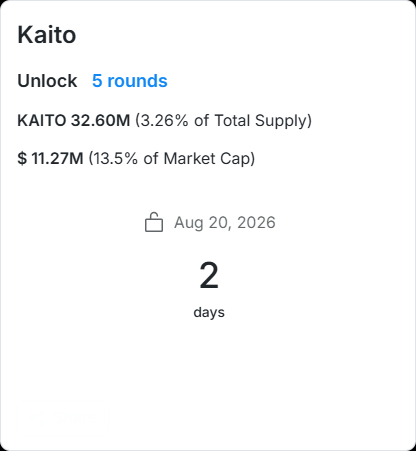Select the year 2026 in date
Viewport: 416px width, 451px height.
coord(256,223)
